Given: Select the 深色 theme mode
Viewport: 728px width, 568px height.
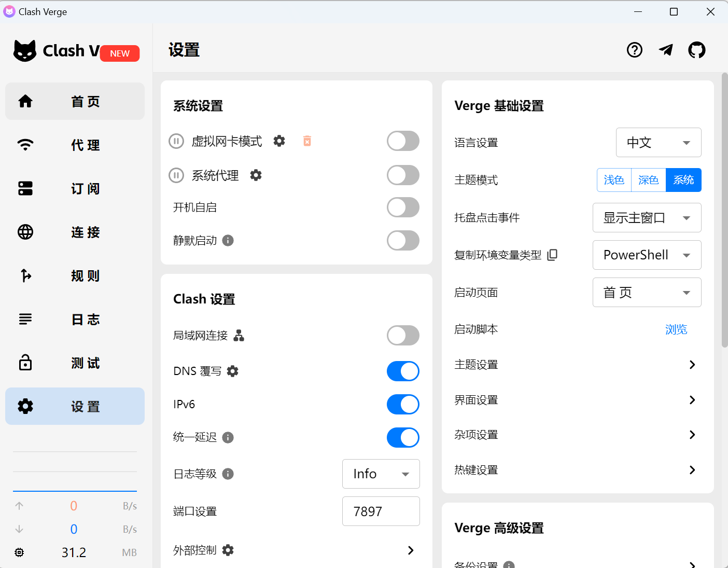Looking at the screenshot, I should pyautogui.click(x=648, y=180).
